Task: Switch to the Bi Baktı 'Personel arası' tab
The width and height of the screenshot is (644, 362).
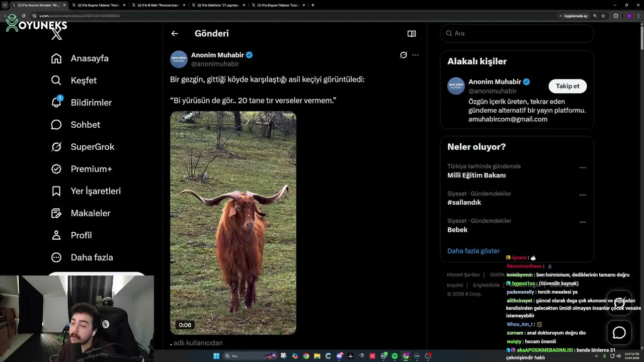Action: coord(158,5)
